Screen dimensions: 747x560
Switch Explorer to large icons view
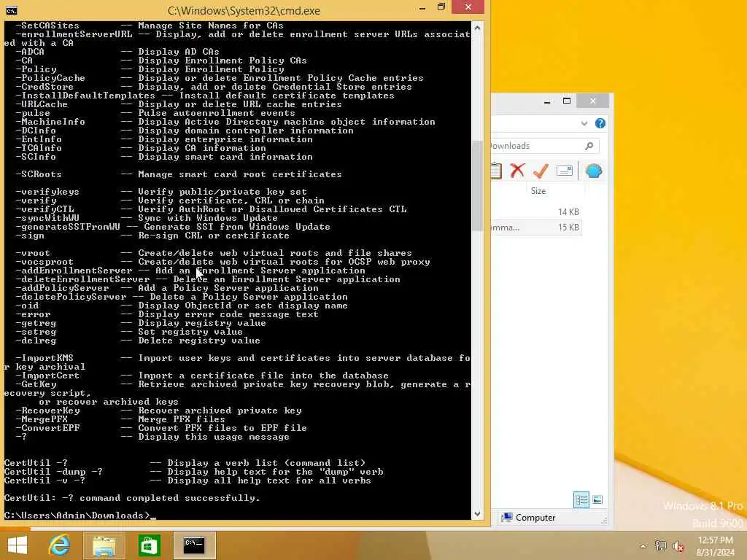click(597, 499)
